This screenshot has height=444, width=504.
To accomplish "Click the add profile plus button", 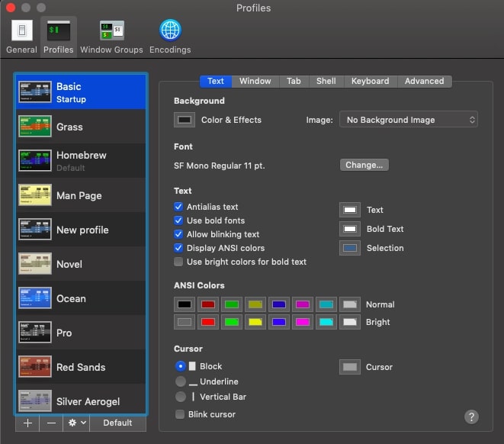I will click(x=27, y=423).
